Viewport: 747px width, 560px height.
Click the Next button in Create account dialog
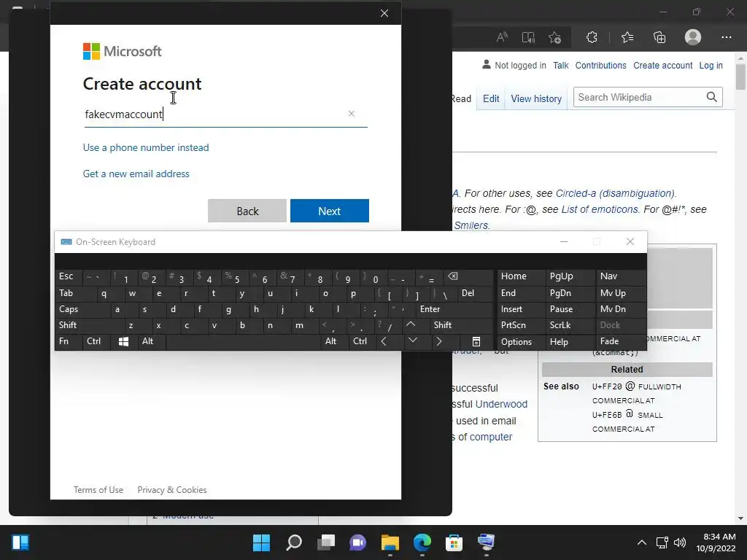pyautogui.click(x=330, y=211)
